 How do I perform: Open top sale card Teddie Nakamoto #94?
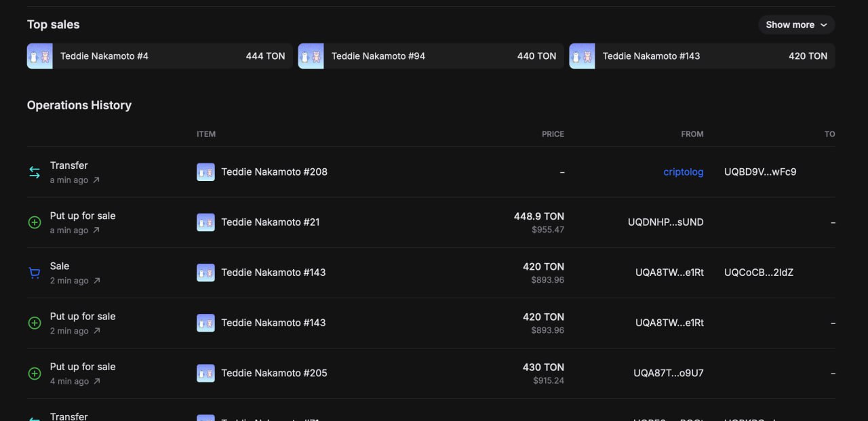pos(431,56)
